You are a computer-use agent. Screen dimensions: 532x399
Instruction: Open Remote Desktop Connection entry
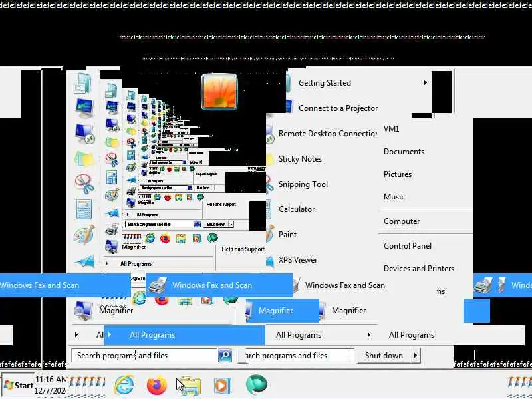(x=328, y=134)
